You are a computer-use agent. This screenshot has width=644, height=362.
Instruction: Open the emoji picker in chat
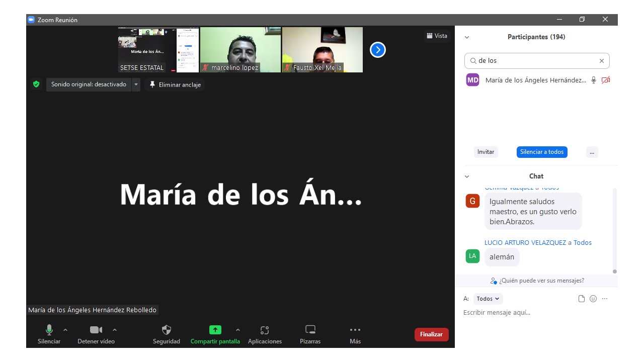593,299
